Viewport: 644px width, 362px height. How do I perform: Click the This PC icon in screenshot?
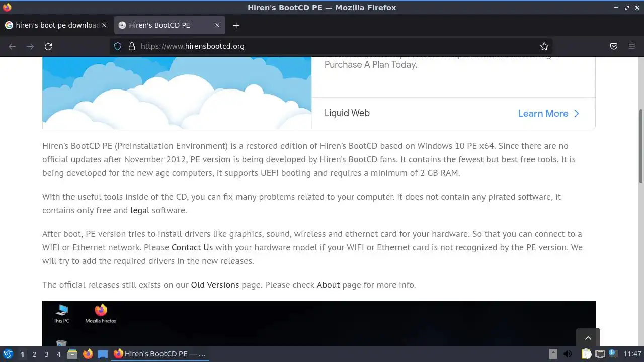click(x=61, y=313)
